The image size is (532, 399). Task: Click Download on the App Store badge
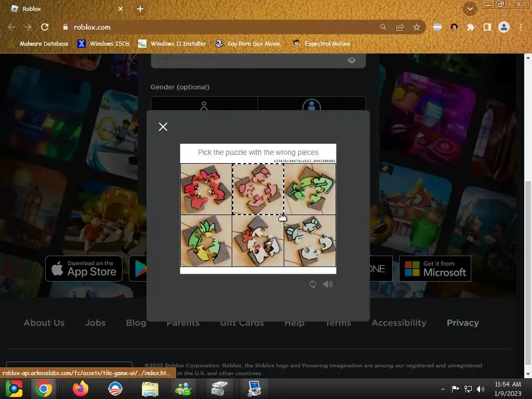(x=84, y=269)
